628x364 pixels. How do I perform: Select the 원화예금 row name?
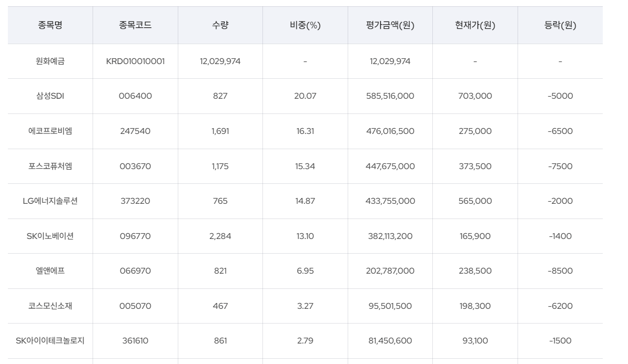[50, 61]
